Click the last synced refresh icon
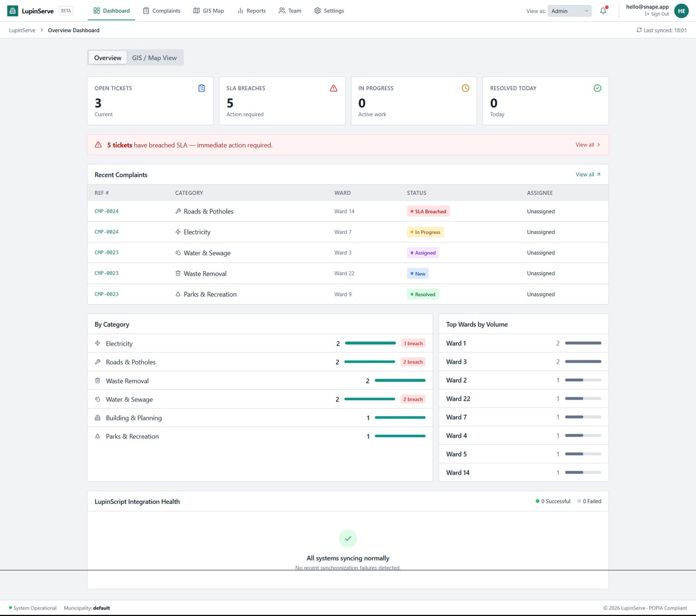The width and height of the screenshot is (696, 616). [639, 30]
